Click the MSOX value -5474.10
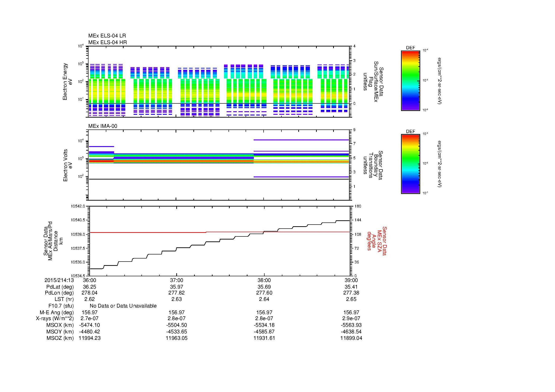555x392 pixels. tap(89, 325)
